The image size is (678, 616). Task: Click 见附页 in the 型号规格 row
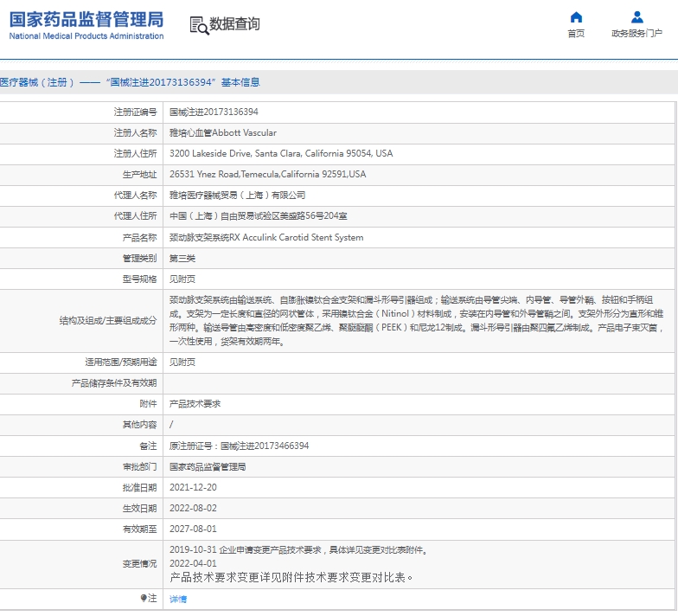182,279
